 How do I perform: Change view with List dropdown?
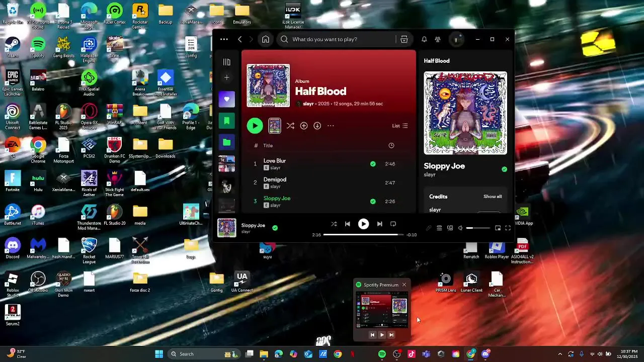pos(400,126)
